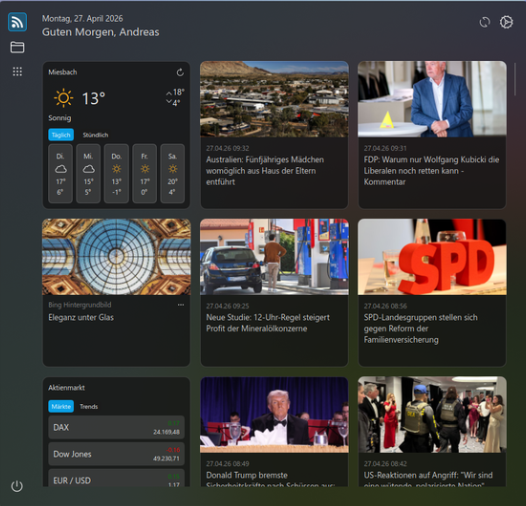
Task: Refresh the Miesbach weather widget
Action: (180, 72)
